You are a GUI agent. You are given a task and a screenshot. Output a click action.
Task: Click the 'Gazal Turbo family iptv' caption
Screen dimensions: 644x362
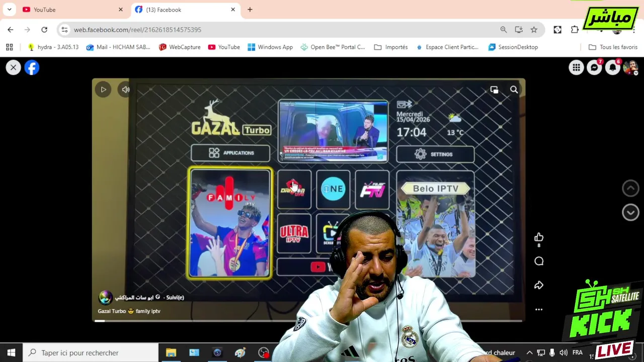coord(129,311)
